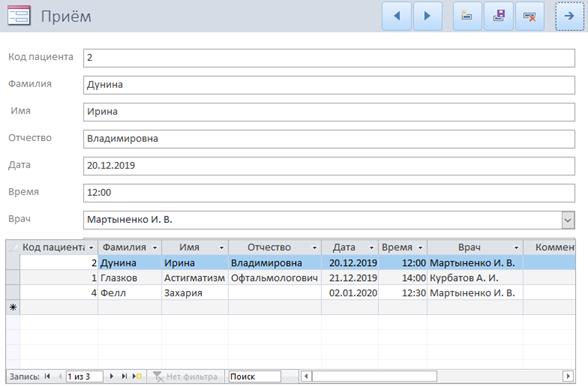Open Дата column filter dropdown arrow

click(x=372, y=248)
